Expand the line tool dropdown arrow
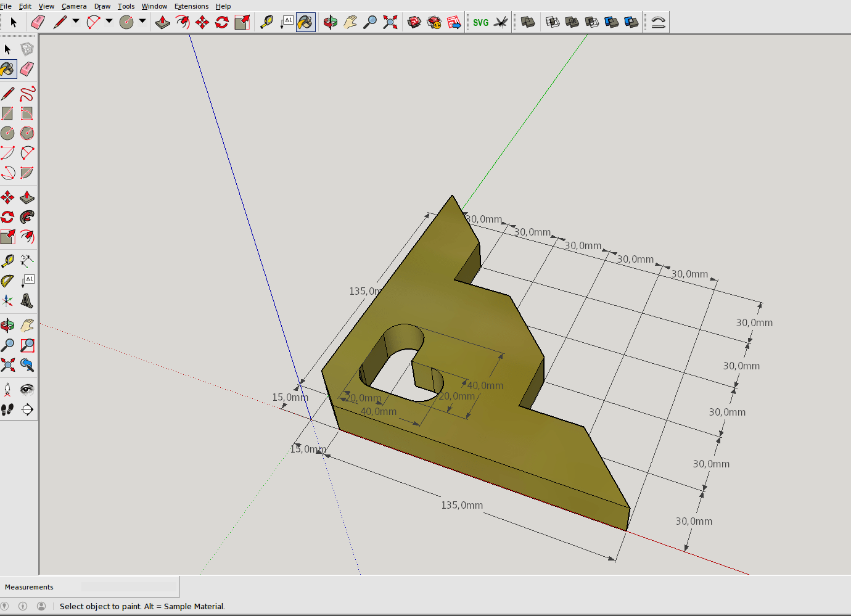Image resolution: width=851 pixels, height=616 pixels. click(76, 21)
